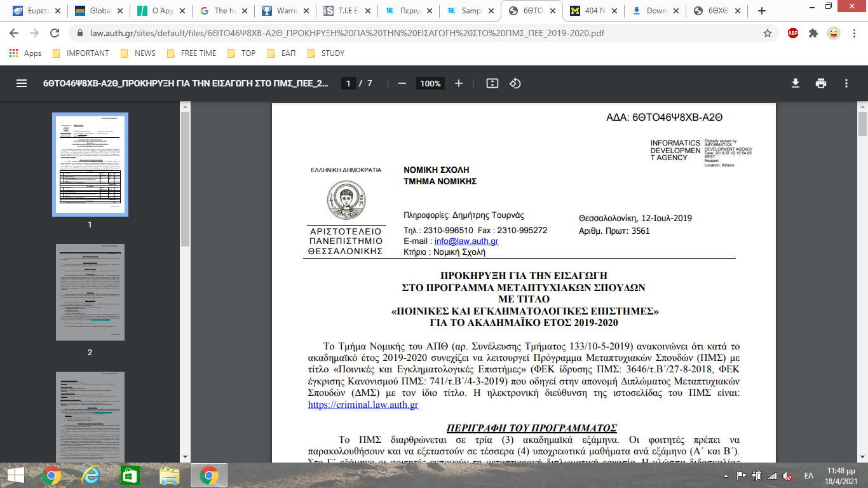Open the Chrome extensions puzzle icon
The image size is (868, 488).
tap(813, 33)
